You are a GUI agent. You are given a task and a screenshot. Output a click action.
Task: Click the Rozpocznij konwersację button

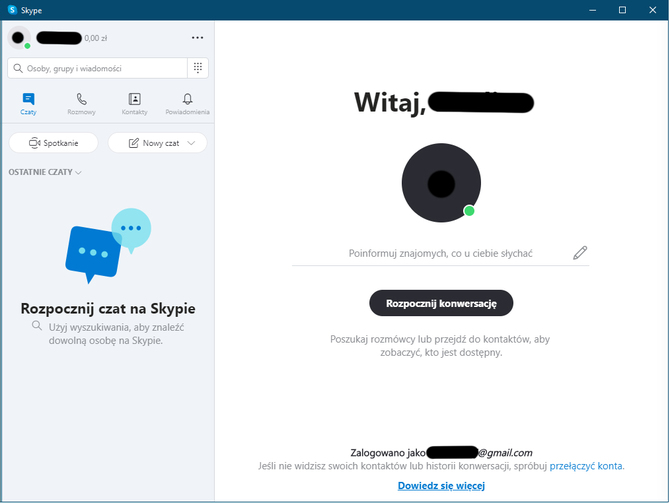click(x=441, y=303)
